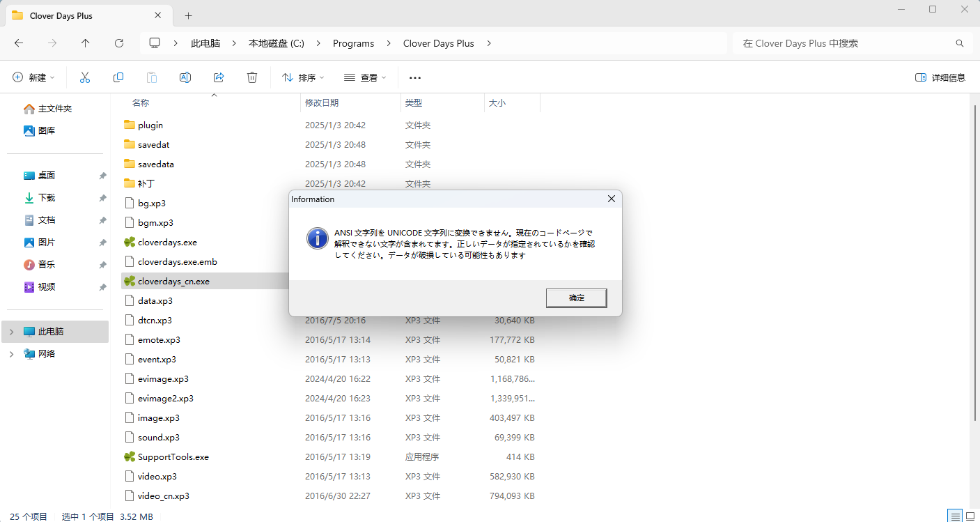Viewport: 980px width, 522px height.
Task: Switch to details list view in status bar
Action: click(955, 516)
